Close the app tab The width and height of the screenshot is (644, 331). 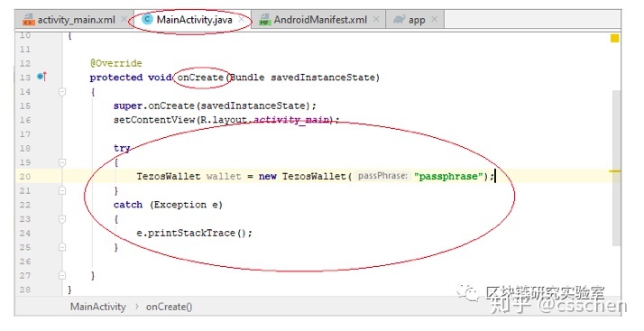pos(435,19)
